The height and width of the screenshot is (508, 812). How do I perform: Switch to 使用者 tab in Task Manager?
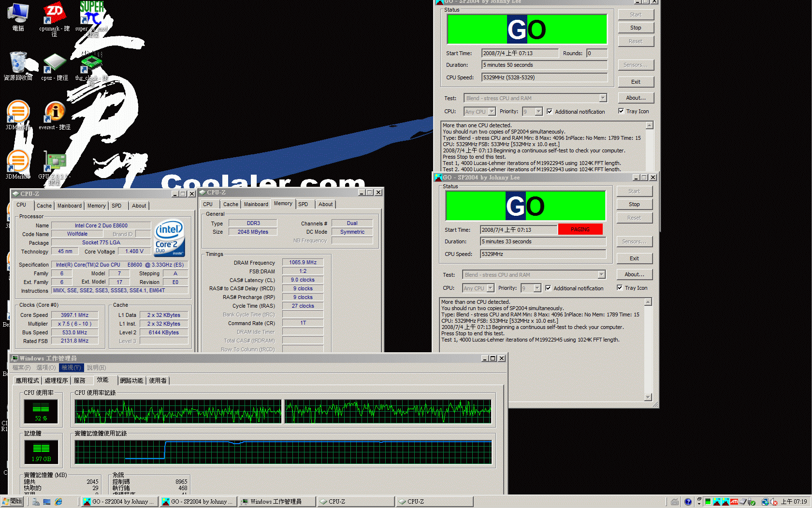coord(158,381)
